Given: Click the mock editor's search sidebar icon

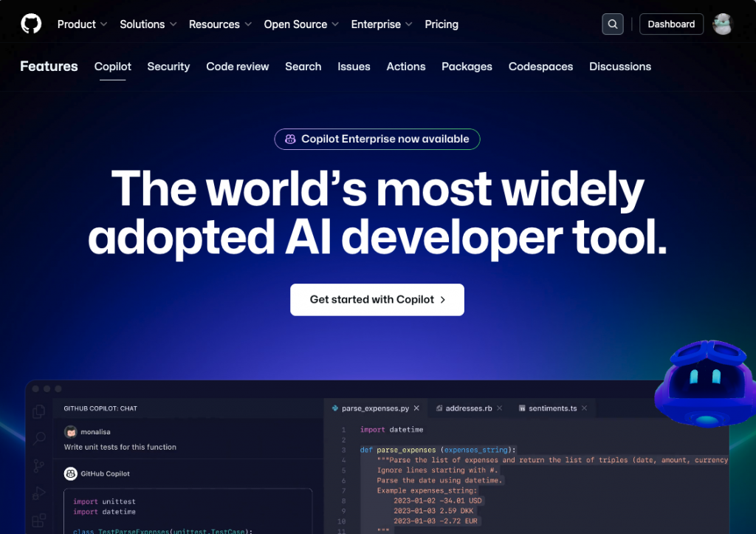Looking at the screenshot, I should coord(39,439).
